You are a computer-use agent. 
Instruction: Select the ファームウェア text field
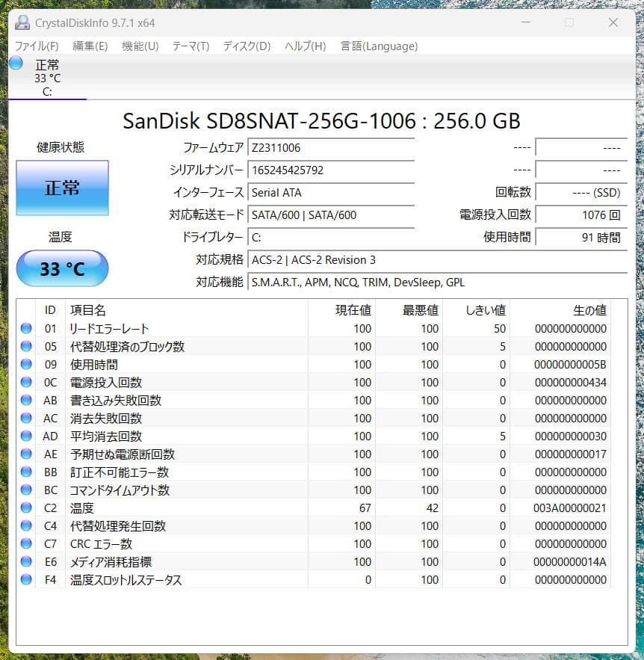point(331,147)
